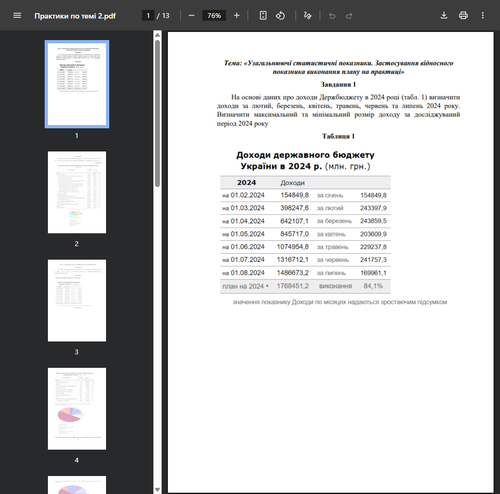Viewport: 500px width, 494px height.
Task: Click the undo arrow icon
Action: [x=332, y=16]
